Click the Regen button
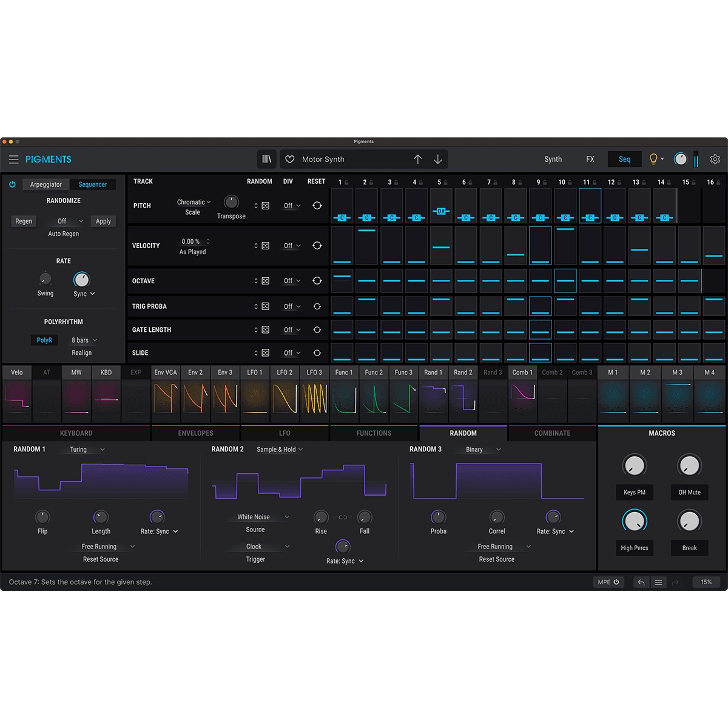The height and width of the screenshot is (728, 728). pos(24,221)
